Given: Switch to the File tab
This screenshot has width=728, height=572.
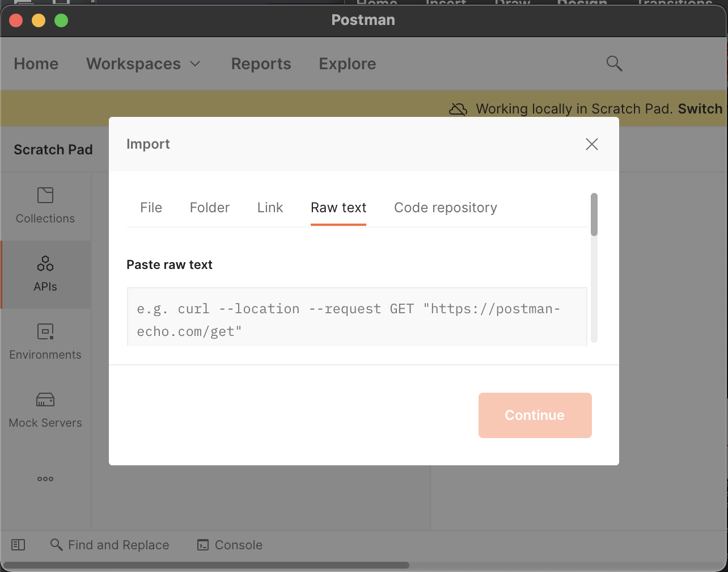Looking at the screenshot, I should [151, 208].
